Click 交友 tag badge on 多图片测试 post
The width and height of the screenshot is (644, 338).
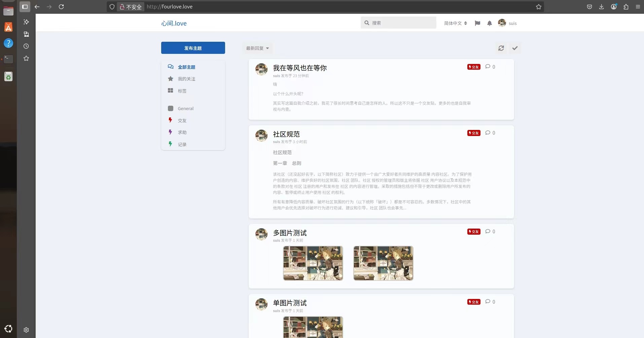[474, 232]
